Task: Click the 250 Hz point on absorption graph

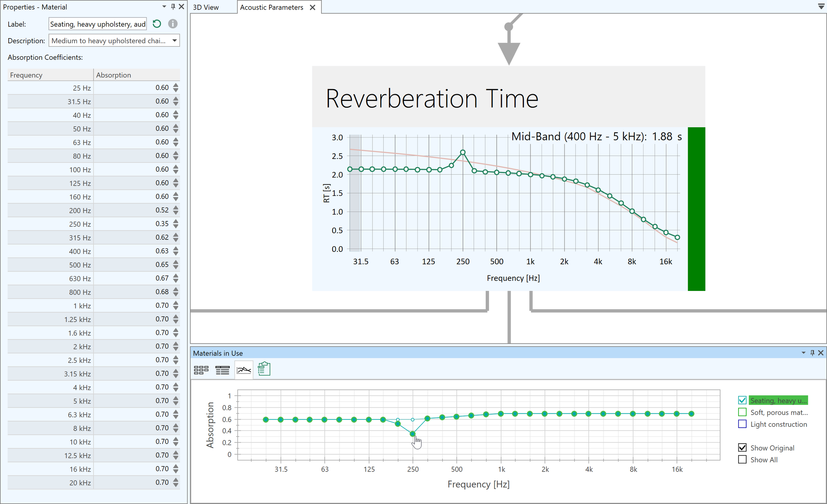Action: pyautogui.click(x=413, y=434)
